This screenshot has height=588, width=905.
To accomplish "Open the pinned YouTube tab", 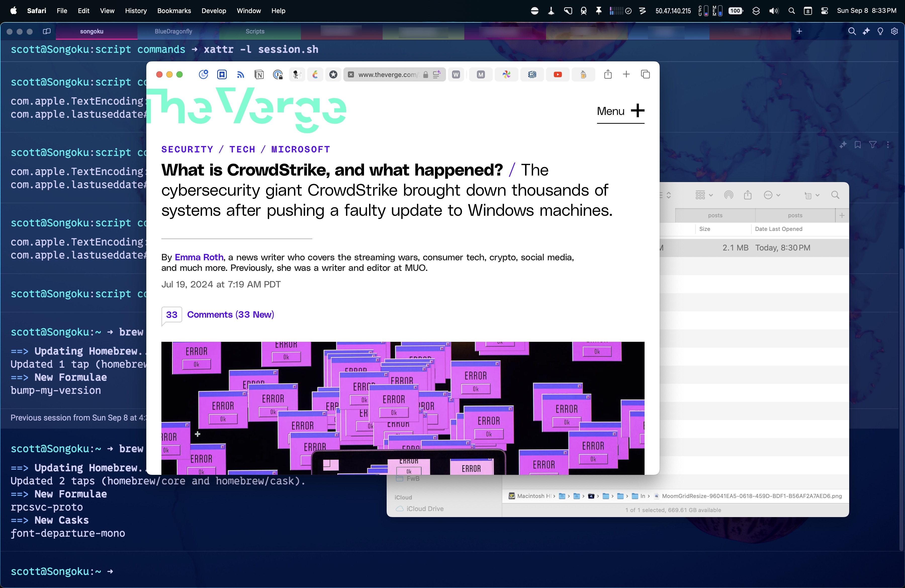I will 557,74.
